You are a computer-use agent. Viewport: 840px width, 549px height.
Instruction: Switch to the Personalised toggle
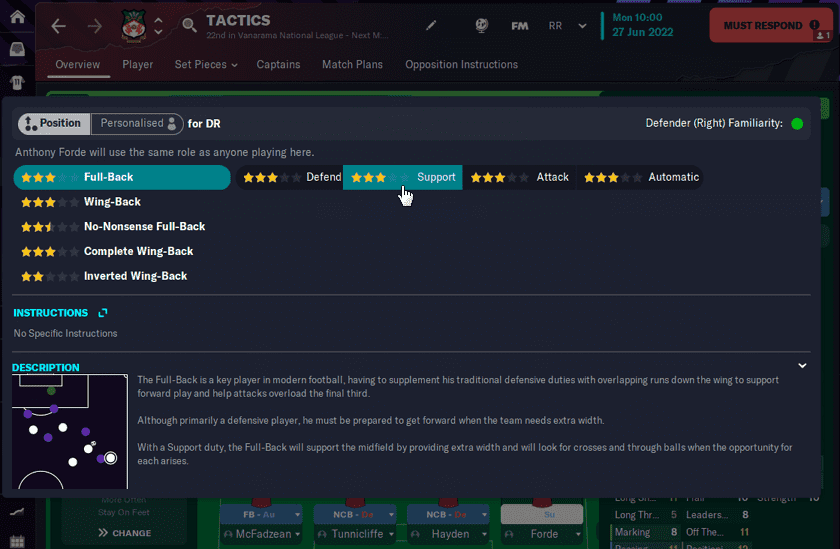[137, 124]
